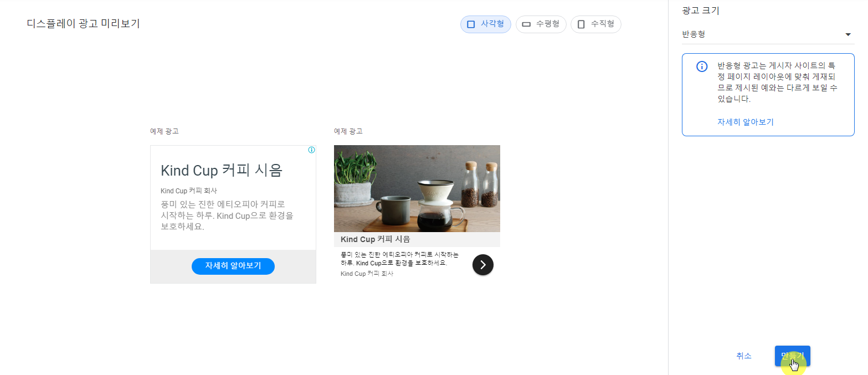Select the 사각형 square preview format
The width and height of the screenshot is (868, 375).
point(485,24)
